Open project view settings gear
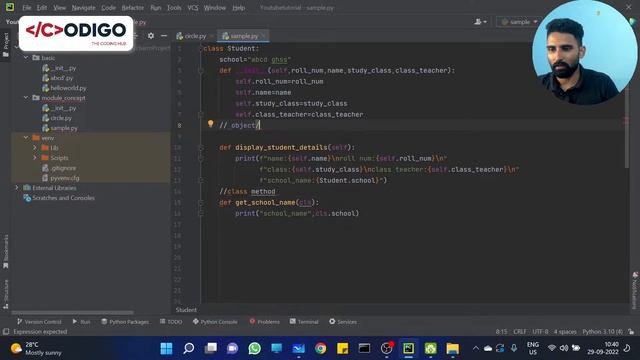640x360 pixels. [151, 36]
